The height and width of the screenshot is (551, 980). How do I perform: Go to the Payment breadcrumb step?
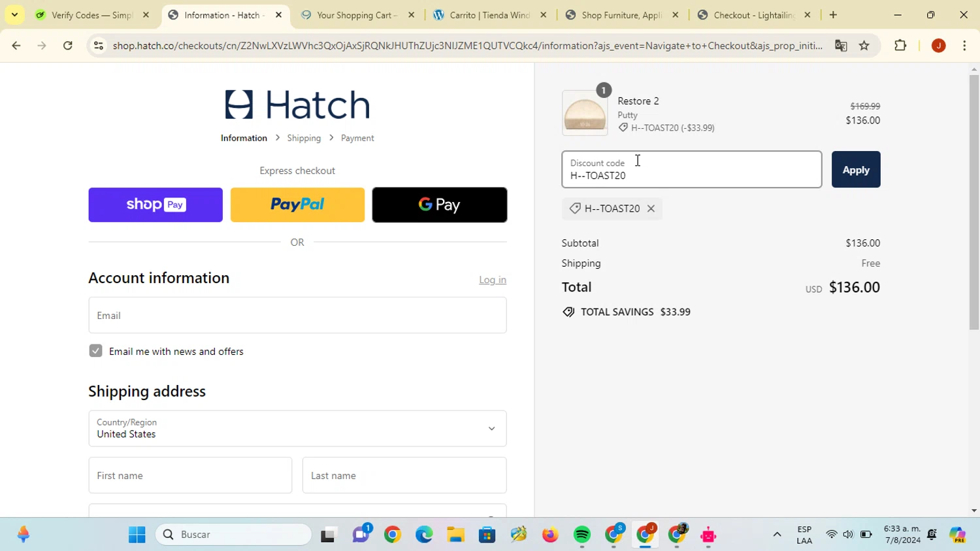pos(357,138)
